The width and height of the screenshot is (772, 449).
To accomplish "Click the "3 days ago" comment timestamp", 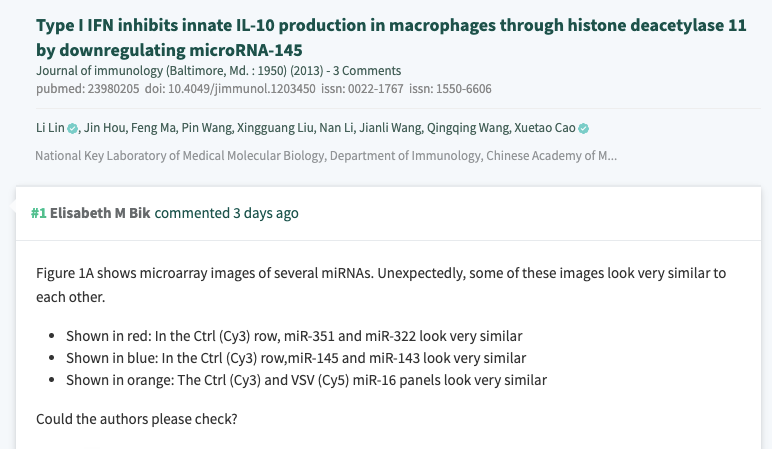I will click(265, 213).
